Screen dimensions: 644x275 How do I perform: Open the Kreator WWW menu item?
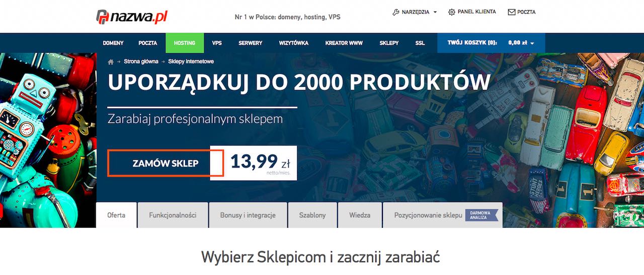point(344,43)
